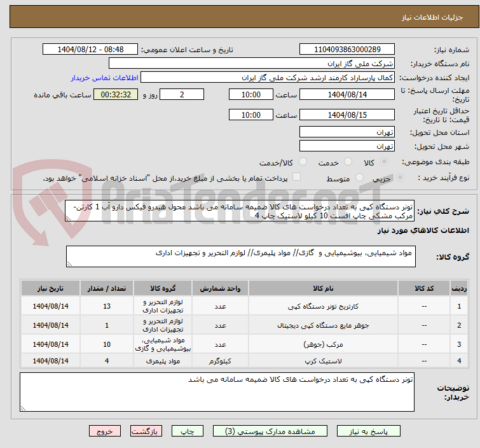Click the 'توضیحات خریدار' notes textarea
Viewport: 480px width, 448px height.
click(x=217, y=392)
